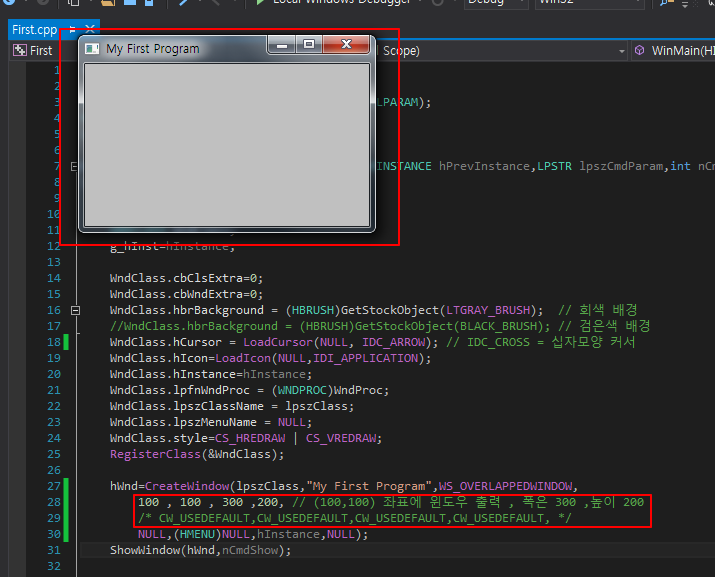The width and height of the screenshot is (715, 577).
Task: Click WndClass.lpszClassName on line 22
Action: click(187, 406)
